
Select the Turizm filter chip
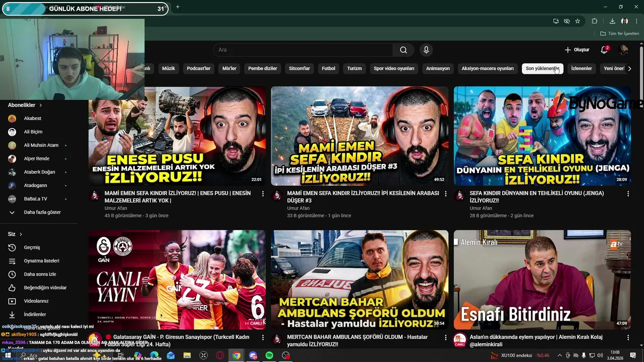(354, 68)
